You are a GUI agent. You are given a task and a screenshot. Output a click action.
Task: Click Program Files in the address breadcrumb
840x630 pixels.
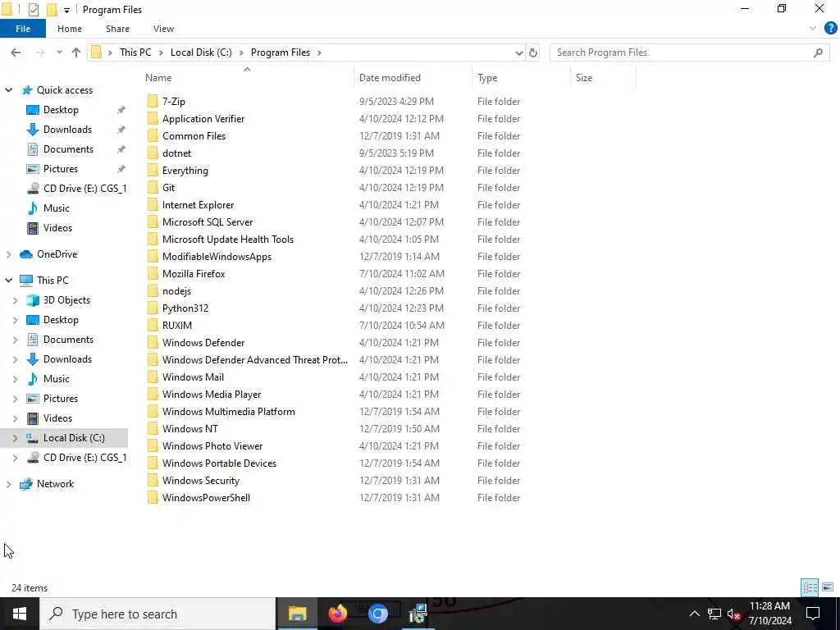(281, 52)
